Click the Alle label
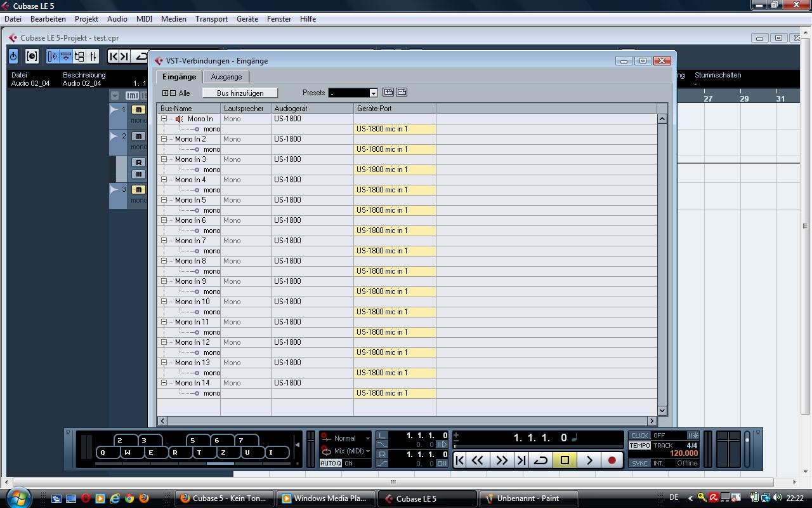 184,93
